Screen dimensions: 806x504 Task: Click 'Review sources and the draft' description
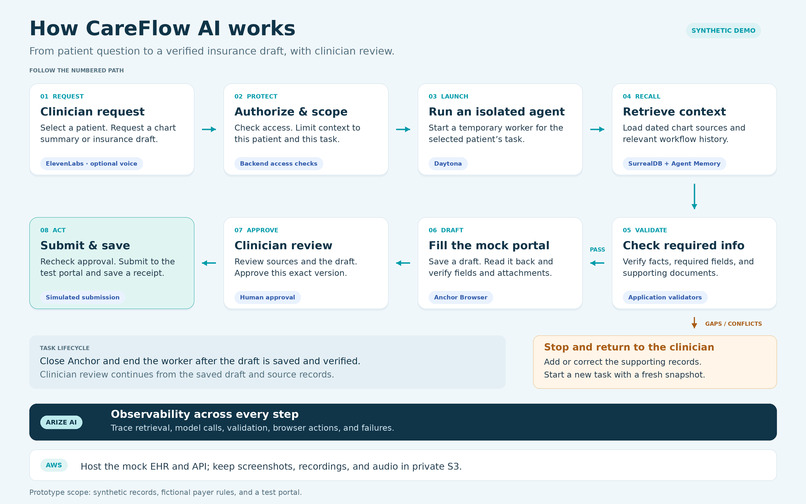click(296, 267)
